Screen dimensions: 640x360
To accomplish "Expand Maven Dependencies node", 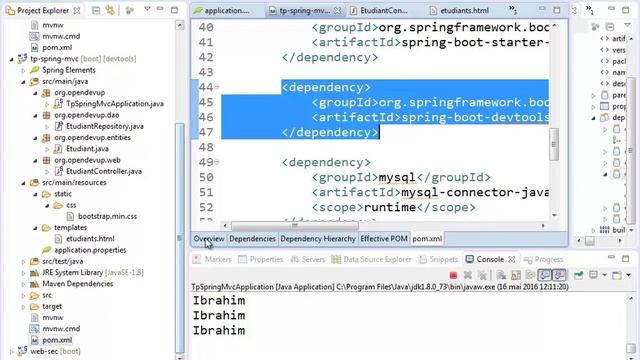I will click(x=23, y=284).
